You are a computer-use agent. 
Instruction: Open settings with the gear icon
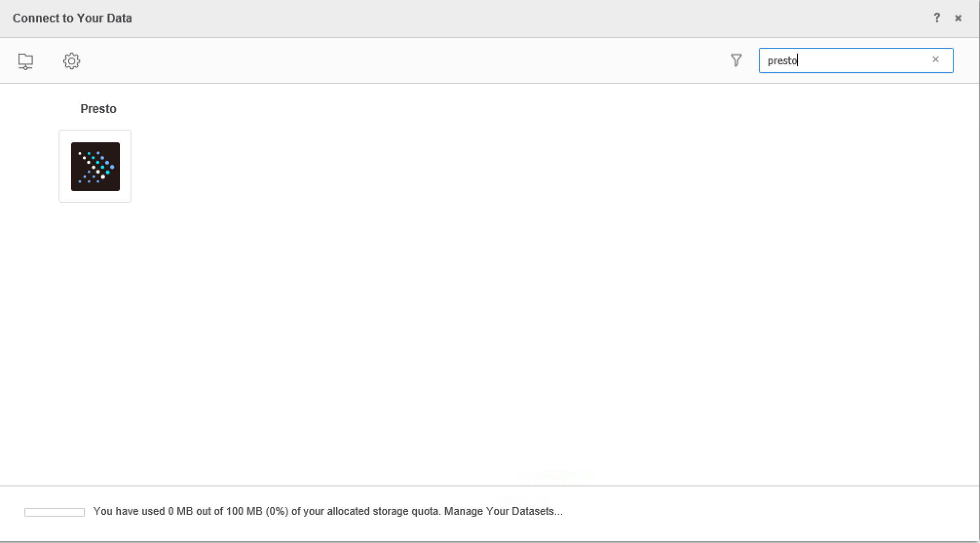point(72,61)
